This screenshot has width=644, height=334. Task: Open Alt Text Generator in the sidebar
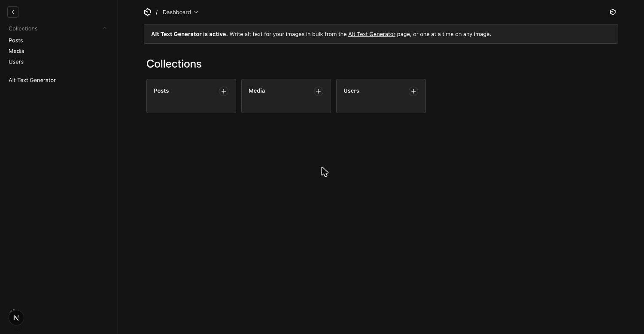32,80
